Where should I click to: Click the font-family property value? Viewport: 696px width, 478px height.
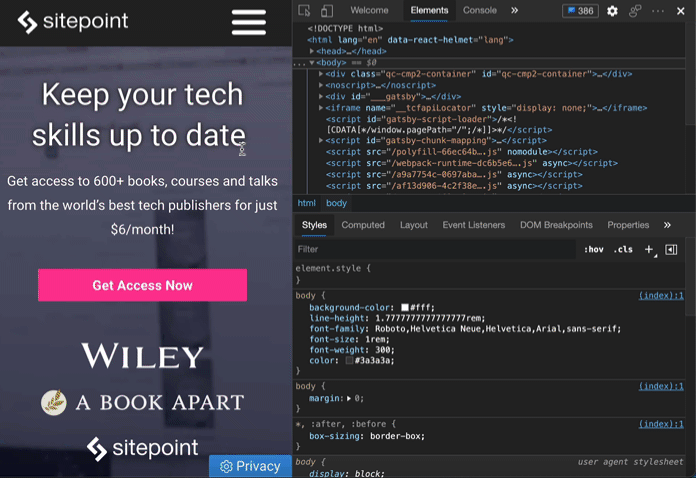[496, 329]
